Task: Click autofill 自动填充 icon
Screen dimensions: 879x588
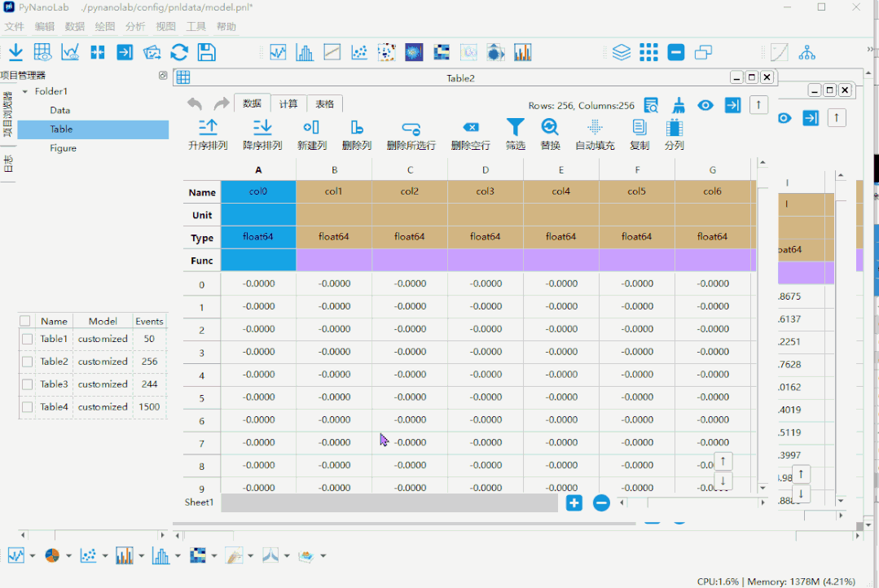Action: pos(596,127)
